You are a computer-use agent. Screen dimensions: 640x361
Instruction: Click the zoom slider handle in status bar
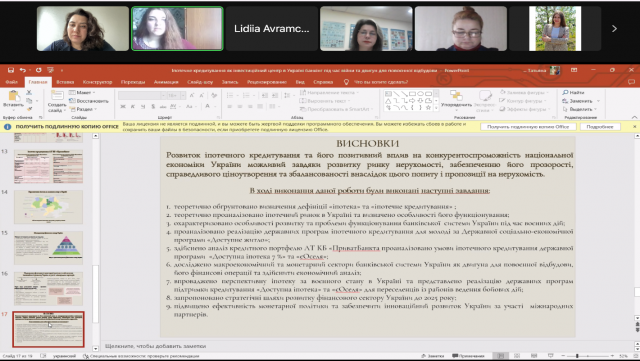[577, 356]
